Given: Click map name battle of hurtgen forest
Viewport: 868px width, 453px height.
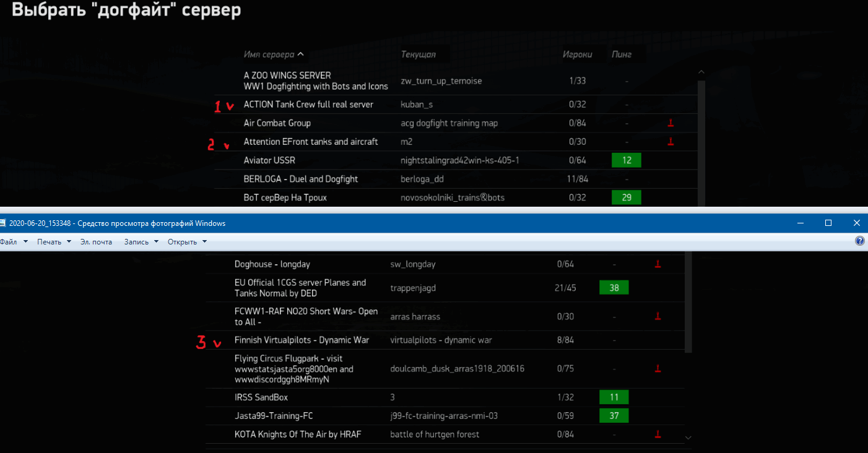Looking at the screenshot, I should (x=435, y=434).
